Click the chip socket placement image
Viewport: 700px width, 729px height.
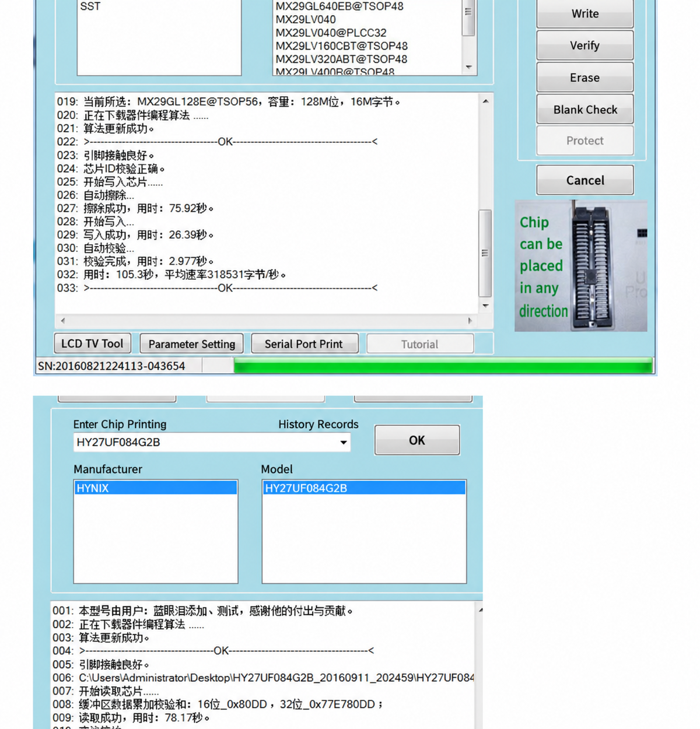click(581, 266)
